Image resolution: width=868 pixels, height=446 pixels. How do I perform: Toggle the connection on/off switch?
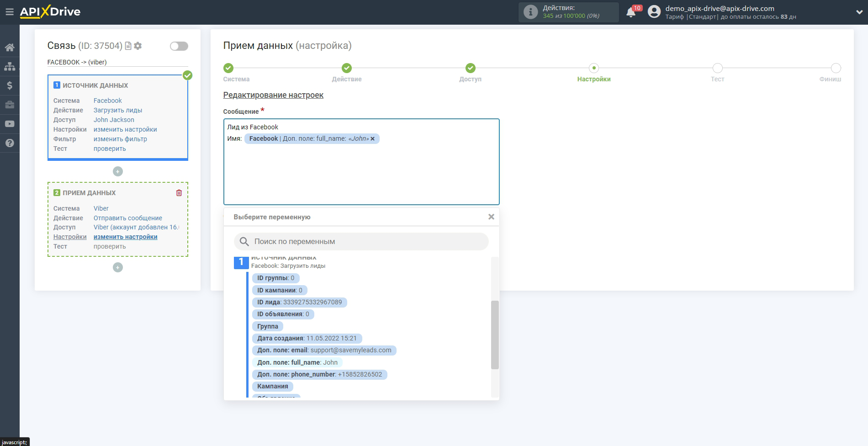pyautogui.click(x=179, y=46)
